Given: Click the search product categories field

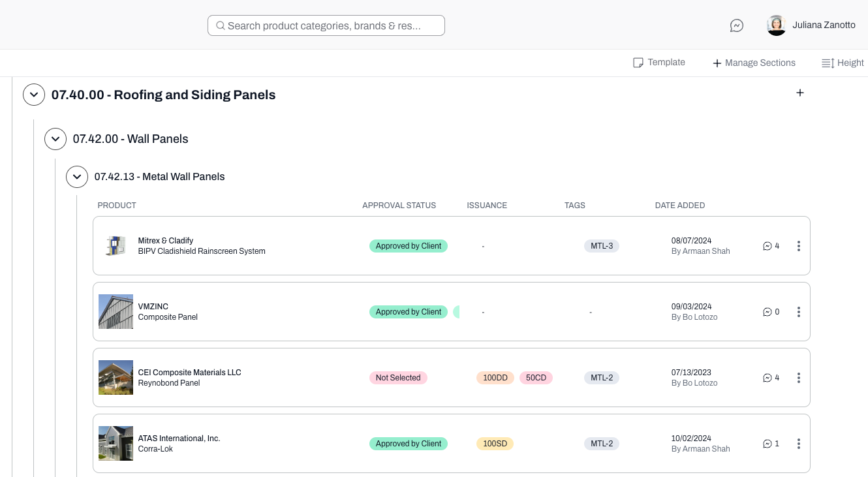Looking at the screenshot, I should 326,25.
